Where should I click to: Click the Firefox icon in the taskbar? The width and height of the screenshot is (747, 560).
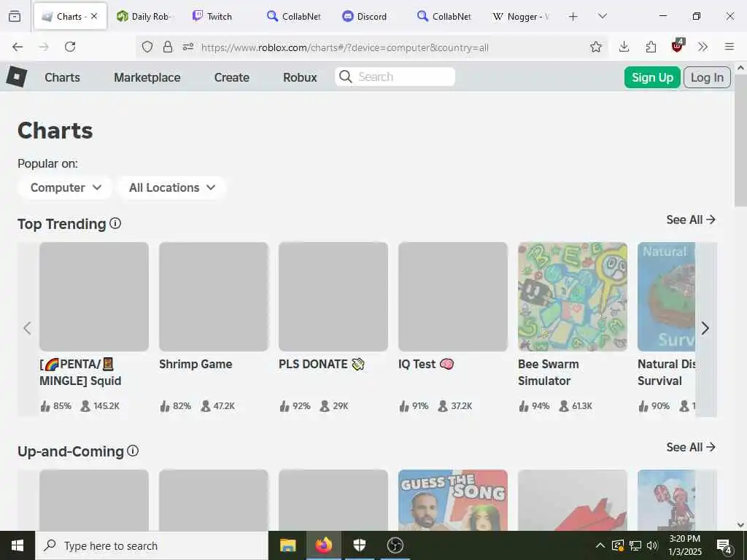[323, 545]
